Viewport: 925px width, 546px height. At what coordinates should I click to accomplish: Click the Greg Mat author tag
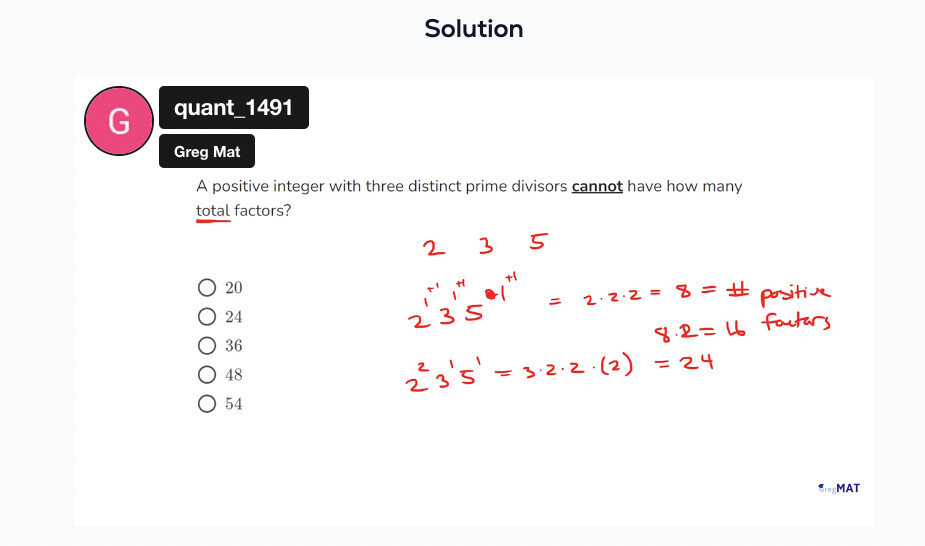click(x=206, y=152)
